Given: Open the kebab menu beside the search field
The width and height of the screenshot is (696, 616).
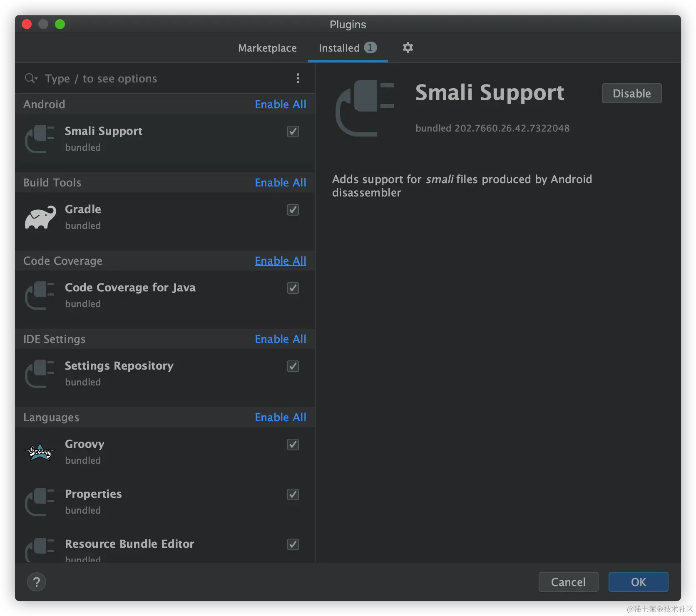Looking at the screenshot, I should (298, 78).
